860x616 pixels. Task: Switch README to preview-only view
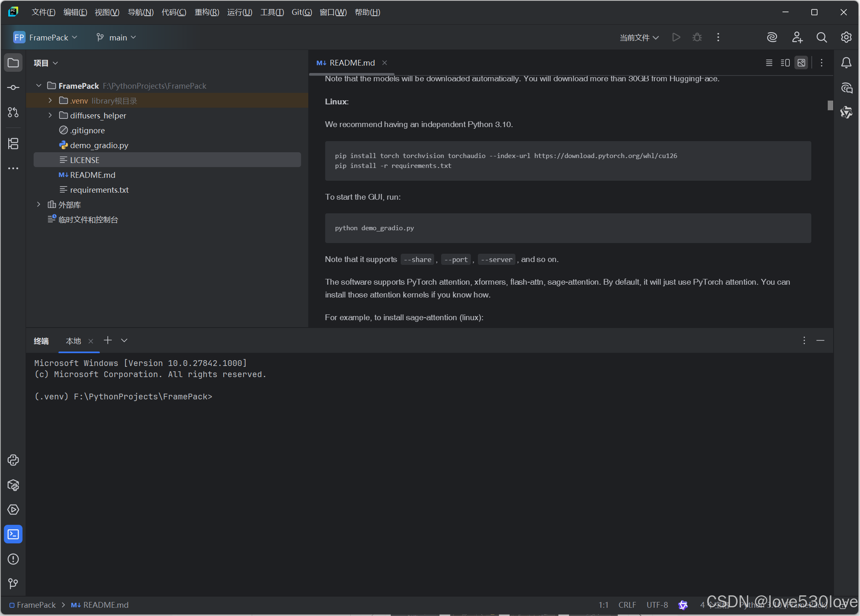tap(801, 63)
